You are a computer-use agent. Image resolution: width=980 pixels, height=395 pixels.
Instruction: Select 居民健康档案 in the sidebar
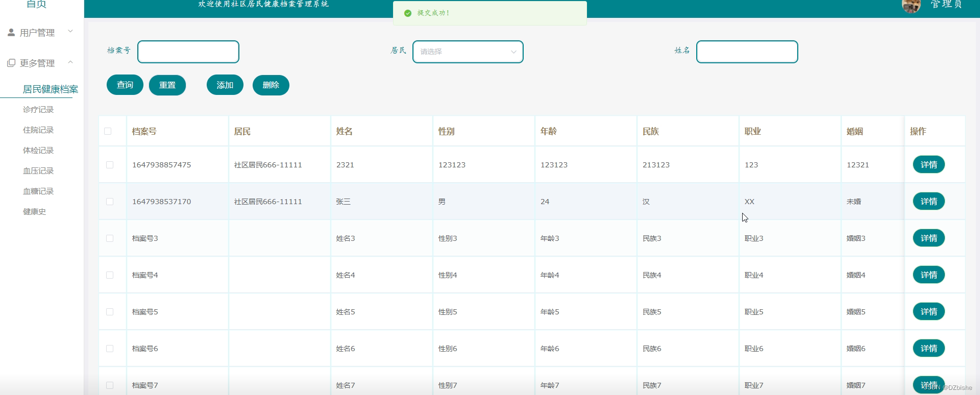(x=51, y=89)
